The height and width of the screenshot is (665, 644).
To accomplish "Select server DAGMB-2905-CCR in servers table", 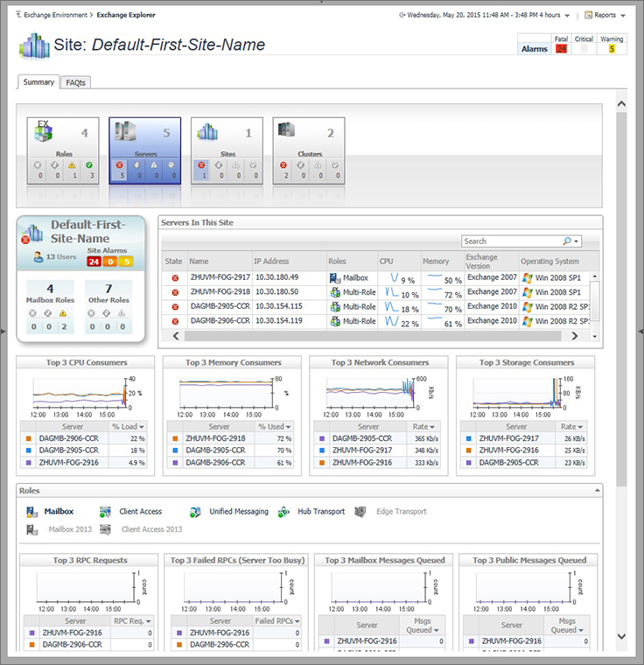I will pyautogui.click(x=220, y=306).
